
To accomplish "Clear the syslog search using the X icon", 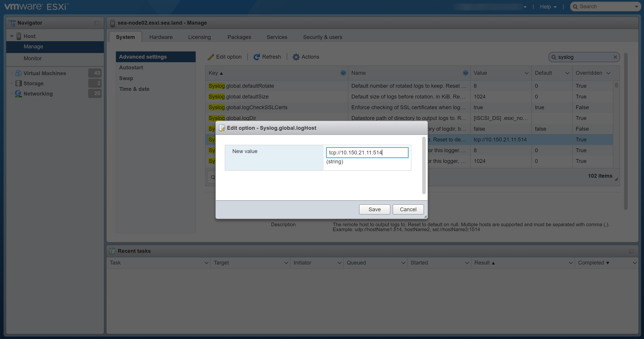I will 615,57.
